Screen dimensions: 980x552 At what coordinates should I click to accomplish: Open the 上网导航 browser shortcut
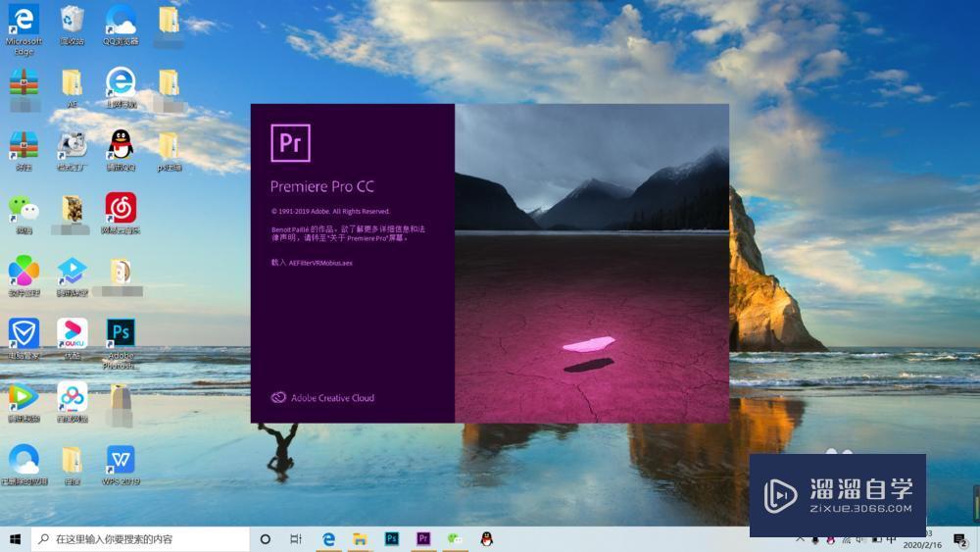click(x=121, y=83)
